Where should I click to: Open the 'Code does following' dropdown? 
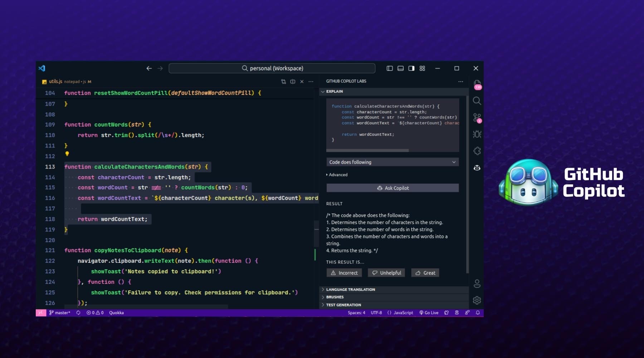(x=392, y=162)
